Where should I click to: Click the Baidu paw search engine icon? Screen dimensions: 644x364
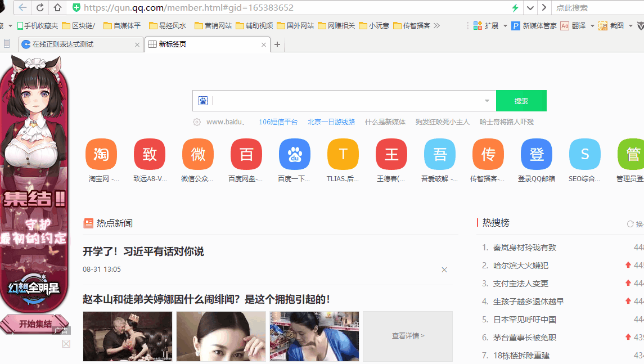click(x=203, y=101)
